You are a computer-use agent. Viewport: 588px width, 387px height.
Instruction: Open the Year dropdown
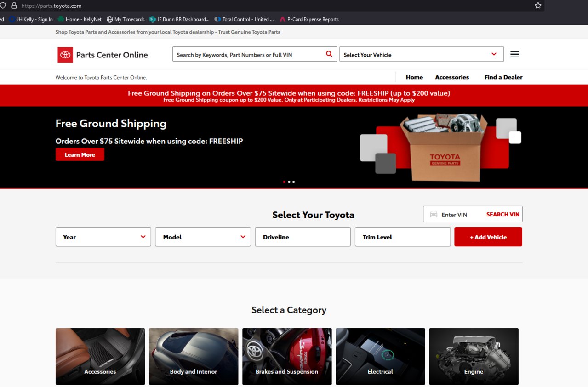(103, 237)
